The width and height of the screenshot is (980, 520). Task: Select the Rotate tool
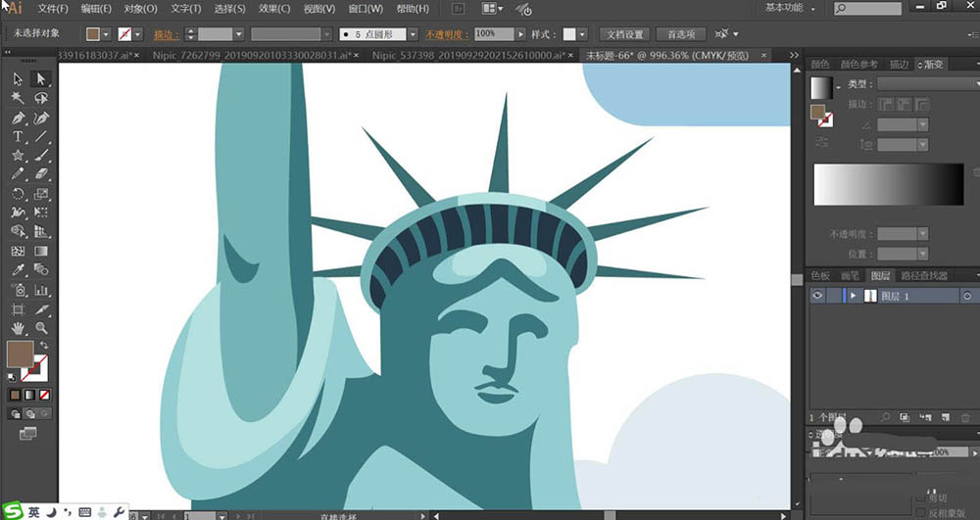(18, 194)
